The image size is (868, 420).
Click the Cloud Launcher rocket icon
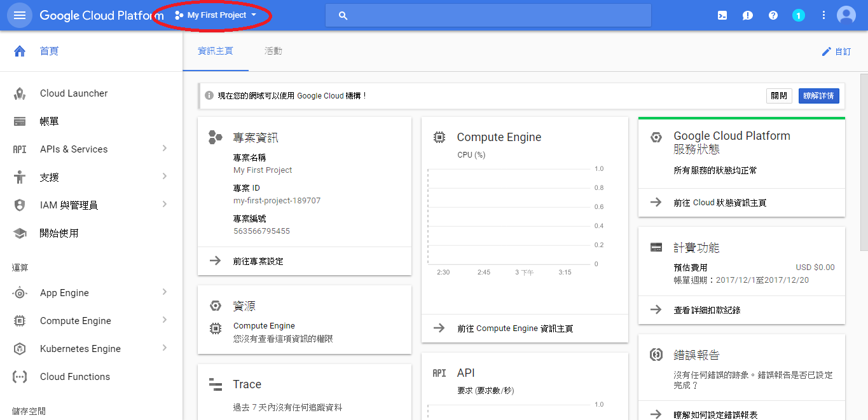[20, 93]
